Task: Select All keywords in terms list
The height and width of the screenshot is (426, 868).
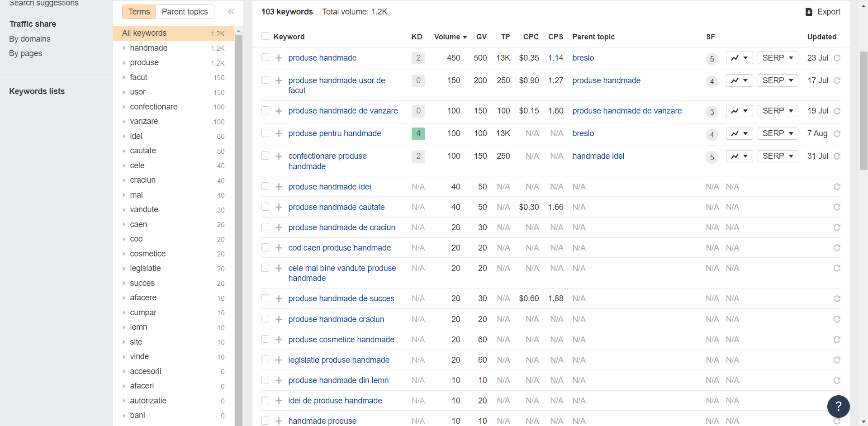Action: 173,33
